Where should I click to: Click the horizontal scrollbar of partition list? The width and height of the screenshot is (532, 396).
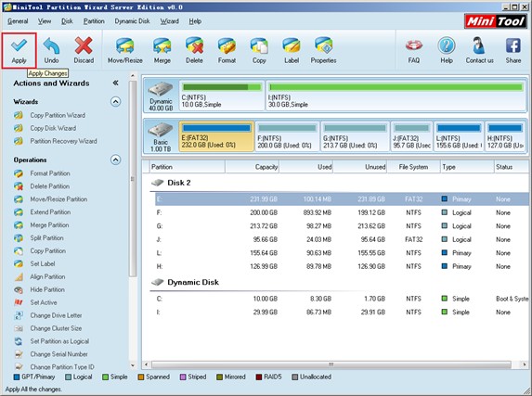[331, 364]
